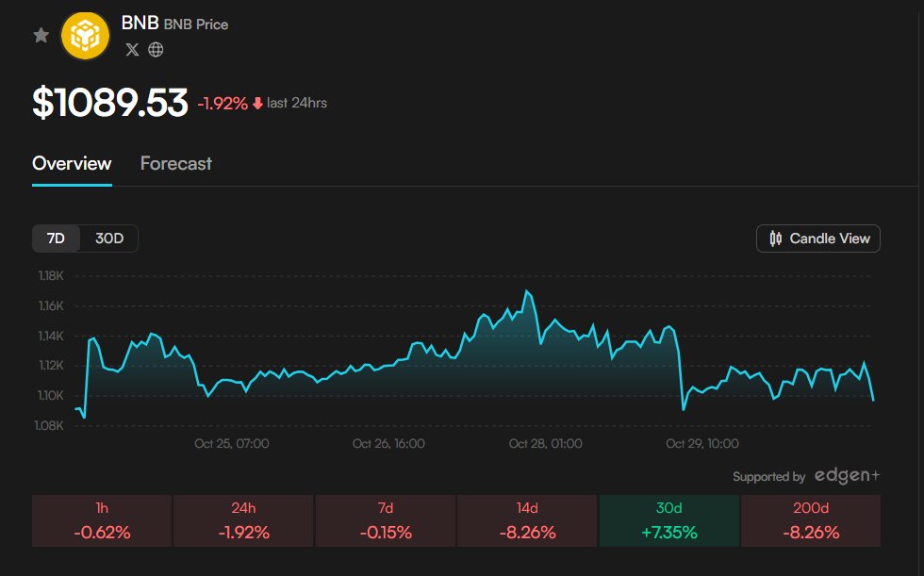Click the favorite star icon

pyautogui.click(x=41, y=35)
